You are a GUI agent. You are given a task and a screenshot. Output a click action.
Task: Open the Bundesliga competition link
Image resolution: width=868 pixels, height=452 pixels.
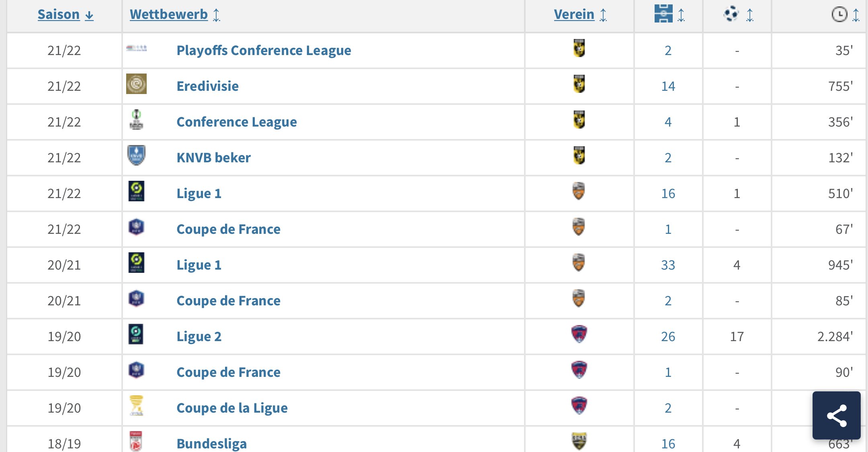[x=211, y=444]
